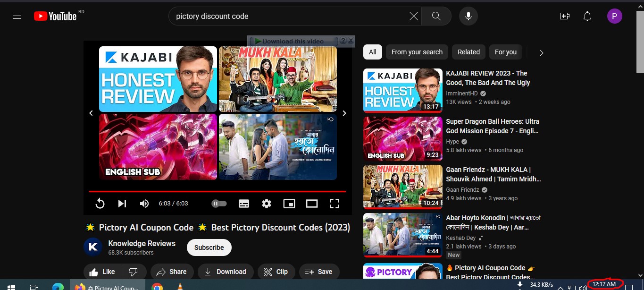The image size is (644, 290).
Task: Open Google Chrome from the taskbar
Action: pos(157,287)
